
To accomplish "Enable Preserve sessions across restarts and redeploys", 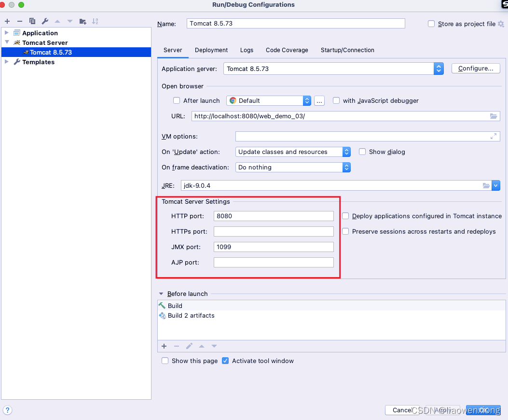I will pyautogui.click(x=346, y=231).
